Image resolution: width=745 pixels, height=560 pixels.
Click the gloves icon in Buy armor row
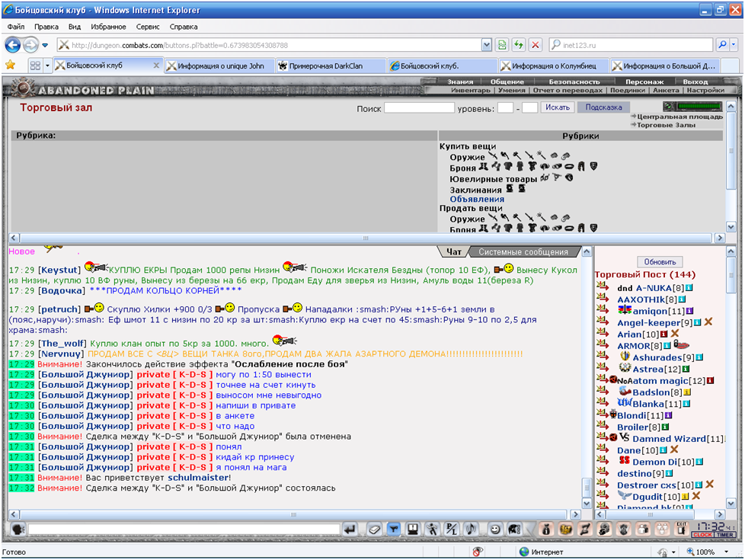click(496, 166)
